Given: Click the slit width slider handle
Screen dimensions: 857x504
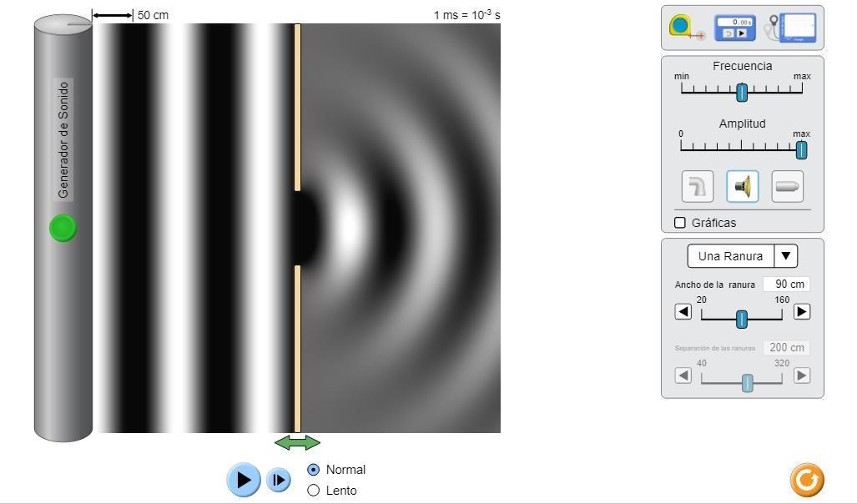Looking at the screenshot, I should coord(742,319).
